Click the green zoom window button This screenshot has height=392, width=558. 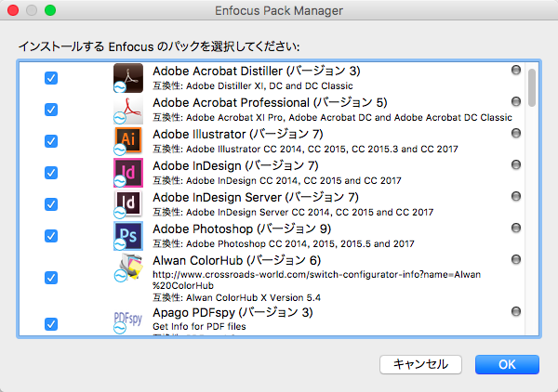(x=50, y=10)
